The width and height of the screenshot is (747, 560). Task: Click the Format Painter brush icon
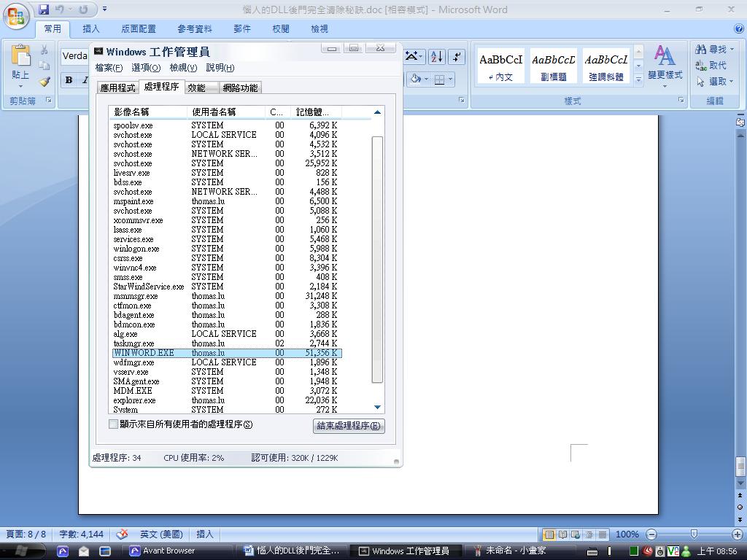click(x=44, y=82)
